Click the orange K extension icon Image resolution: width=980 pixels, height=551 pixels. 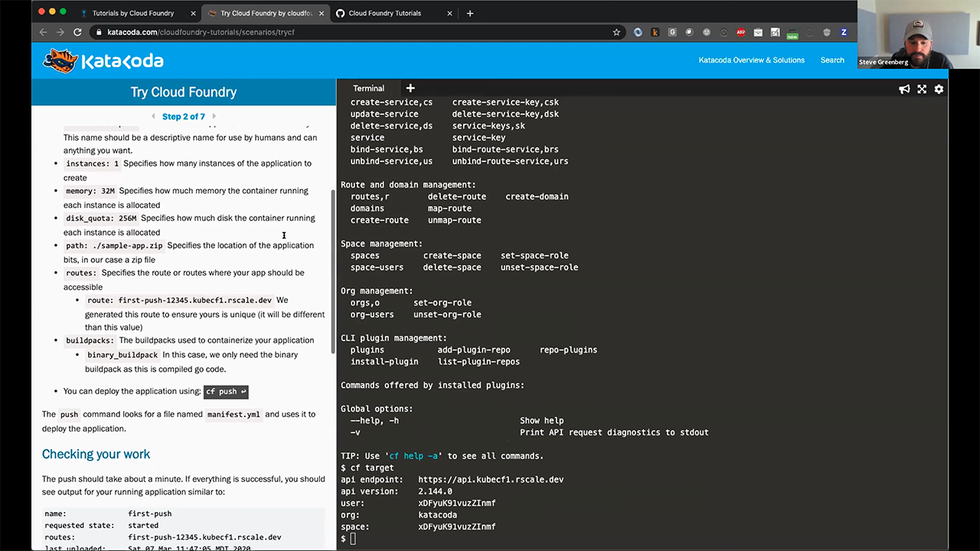point(655,32)
